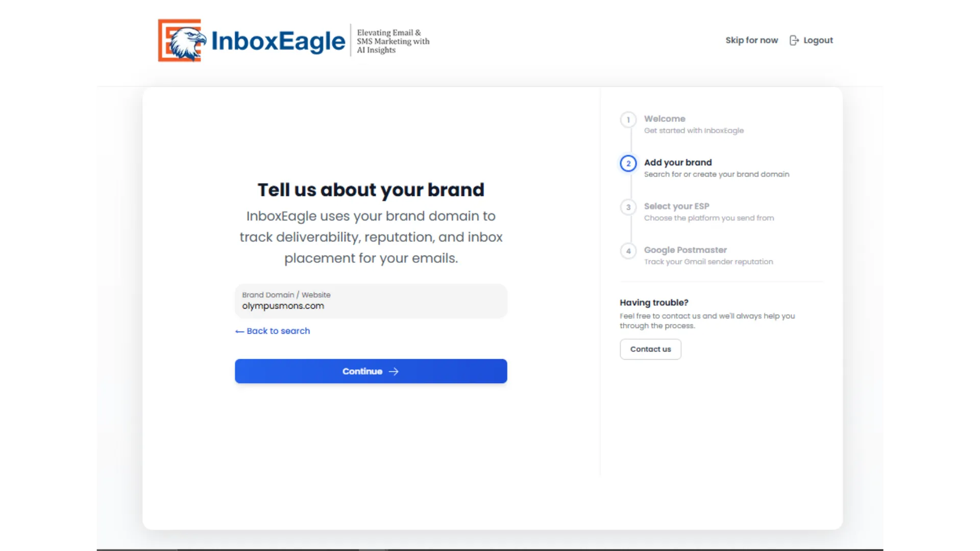Click the Add your brand step title

(678, 163)
